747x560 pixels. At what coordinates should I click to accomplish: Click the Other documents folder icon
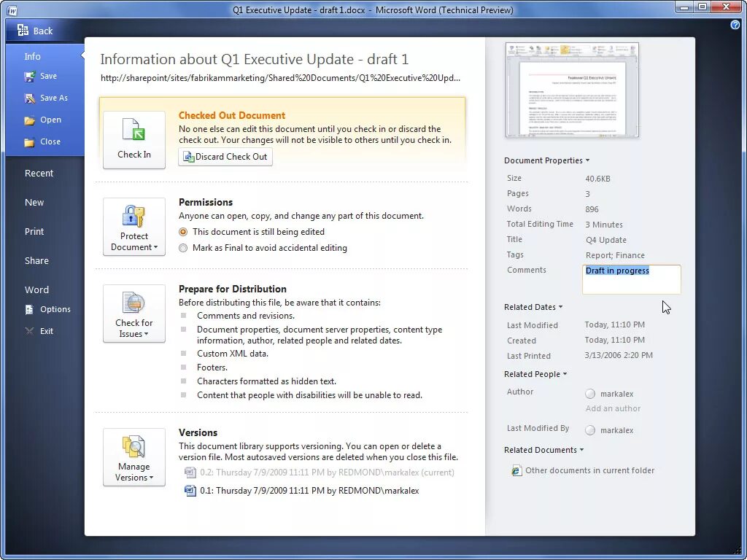point(516,470)
